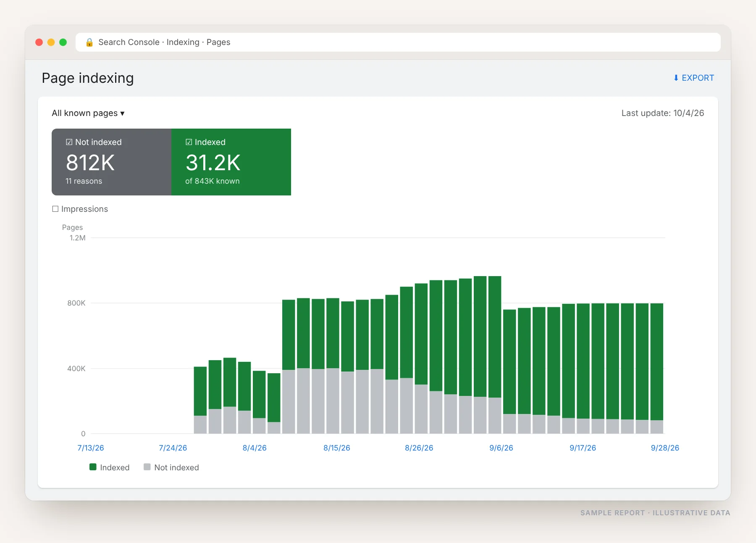This screenshot has width=756, height=543.
Task: Click the 9/28/26 date axis label
Action: click(x=665, y=448)
